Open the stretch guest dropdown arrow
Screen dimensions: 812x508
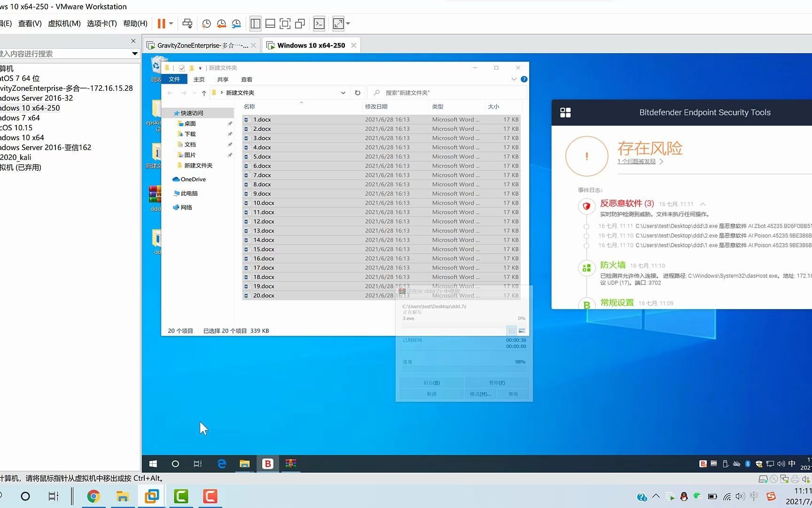348,24
